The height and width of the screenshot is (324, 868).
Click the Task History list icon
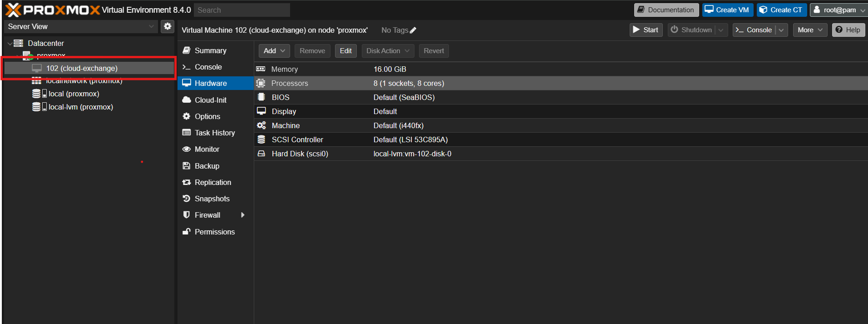point(186,133)
